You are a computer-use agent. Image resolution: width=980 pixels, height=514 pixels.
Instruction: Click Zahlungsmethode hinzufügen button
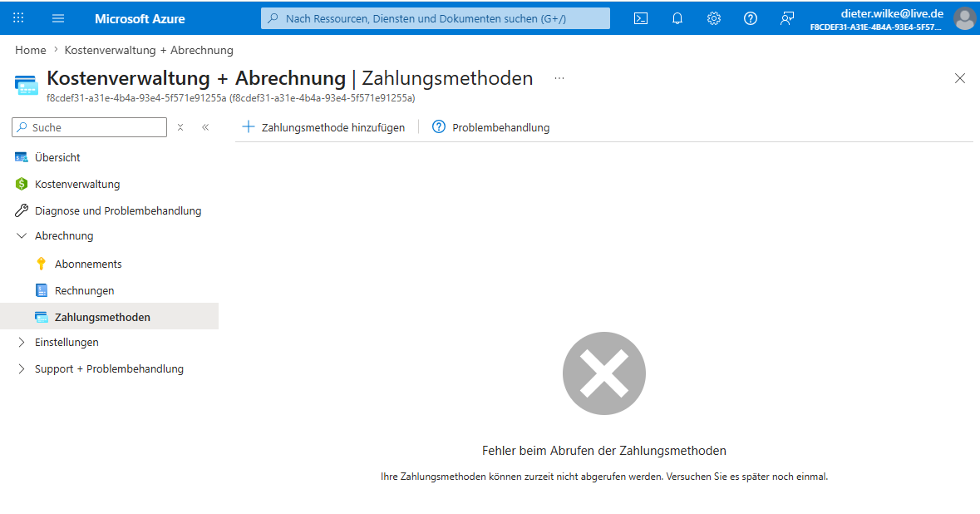323,127
